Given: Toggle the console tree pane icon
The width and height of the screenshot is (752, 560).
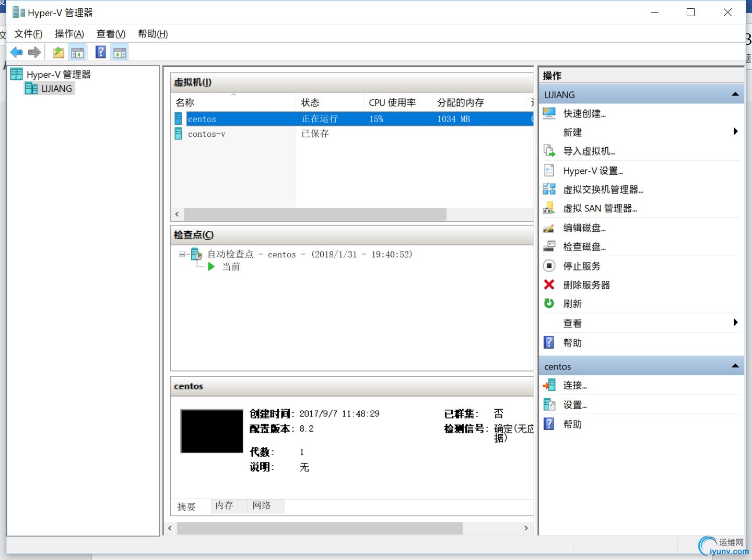Looking at the screenshot, I should [x=77, y=52].
